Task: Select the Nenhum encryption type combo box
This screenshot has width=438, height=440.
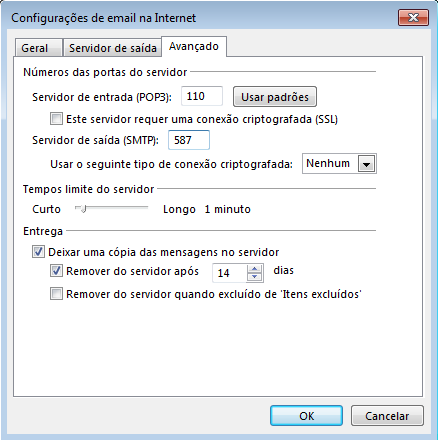Action: click(x=339, y=164)
